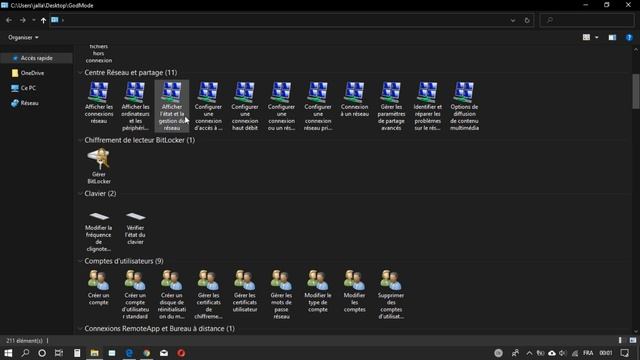Open Configurer une connexion haut débit
This screenshot has width=640, height=360.
coord(245,106)
